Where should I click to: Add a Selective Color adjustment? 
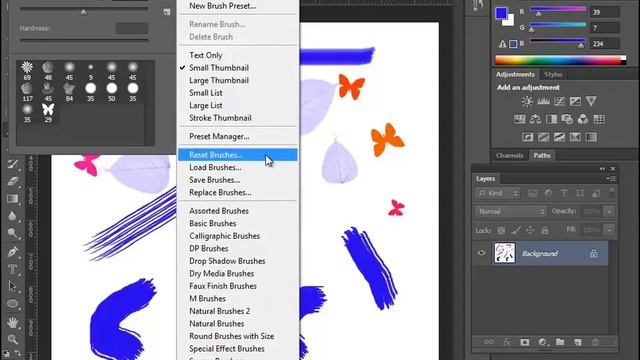[575, 137]
